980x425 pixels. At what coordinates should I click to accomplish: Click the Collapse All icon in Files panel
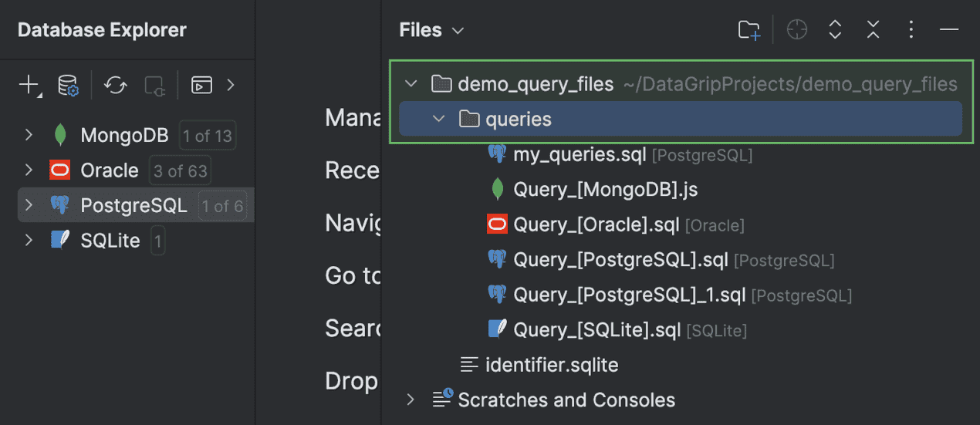pos(873,30)
